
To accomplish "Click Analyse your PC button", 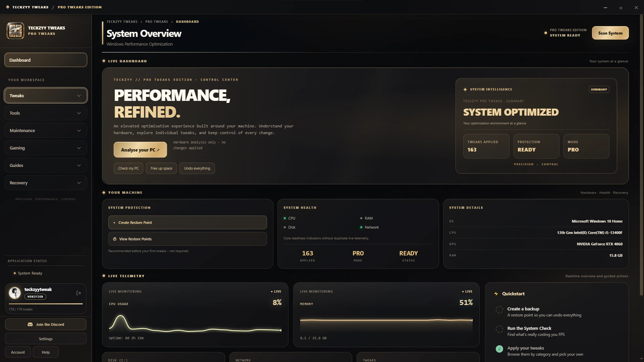I will (x=140, y=150).
